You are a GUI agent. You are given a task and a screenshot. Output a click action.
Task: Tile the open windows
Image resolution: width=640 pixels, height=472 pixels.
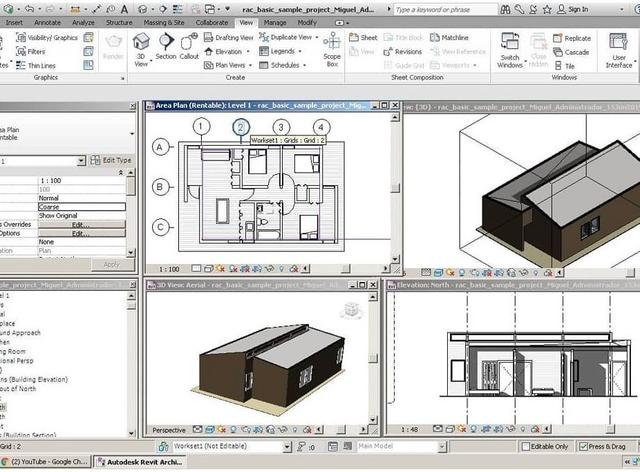pos(564,66)
